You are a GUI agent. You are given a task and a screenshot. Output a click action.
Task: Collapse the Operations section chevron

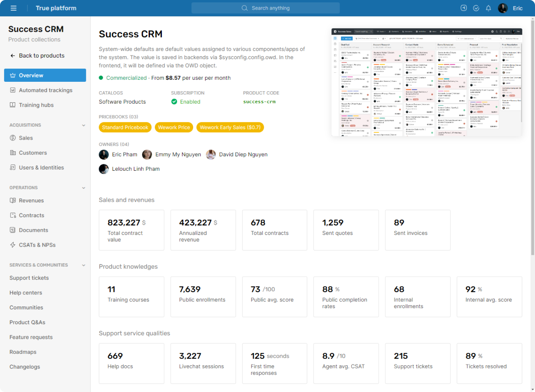pos(84,188)
